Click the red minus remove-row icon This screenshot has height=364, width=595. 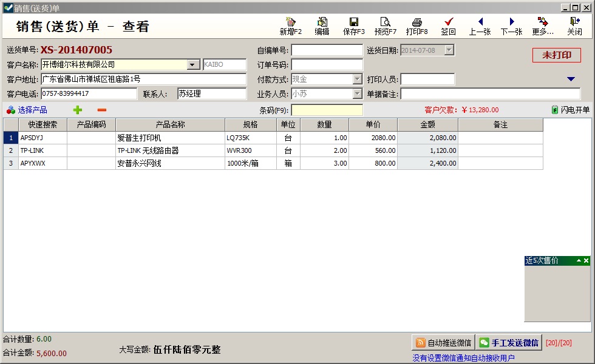[x=101, y=110]
